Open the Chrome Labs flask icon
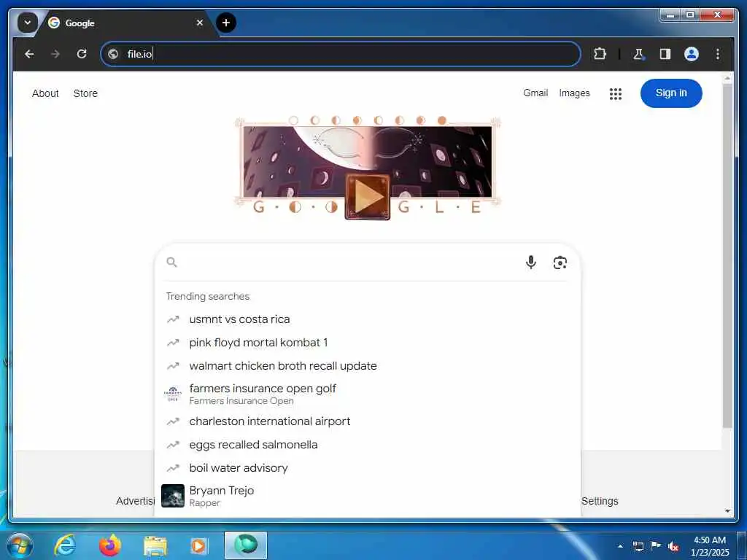747x560 pixels. (x=638, y=54)
